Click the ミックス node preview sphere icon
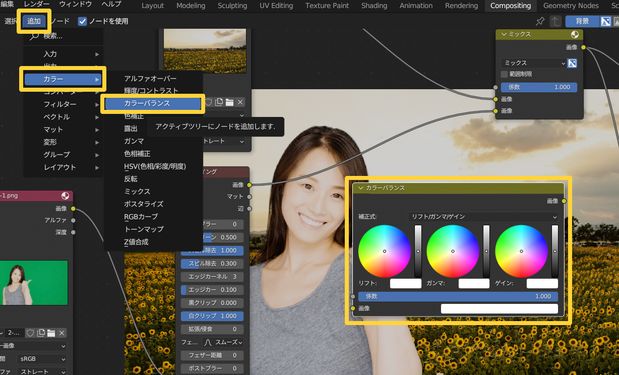Image resolution: width=619 pixels, height=375 pixels. [574, 35]
